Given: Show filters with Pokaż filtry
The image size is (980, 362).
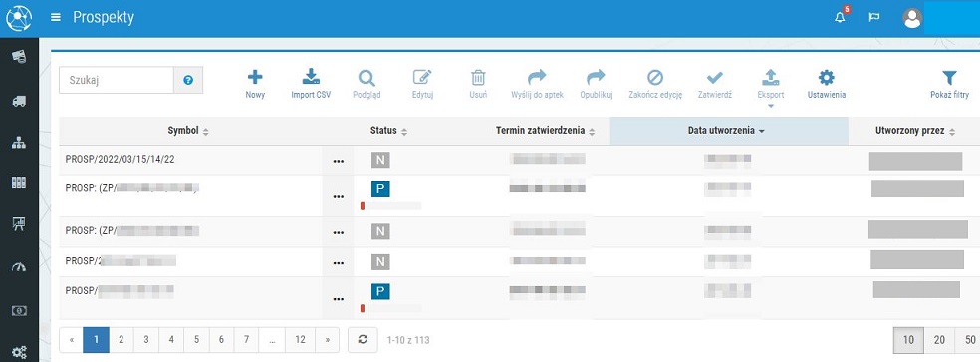Looking at the screenshot, I should [x=949, y=85].
